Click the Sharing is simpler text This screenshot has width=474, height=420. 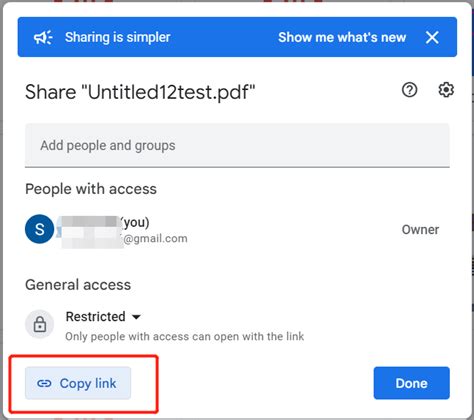click(118, 37)
